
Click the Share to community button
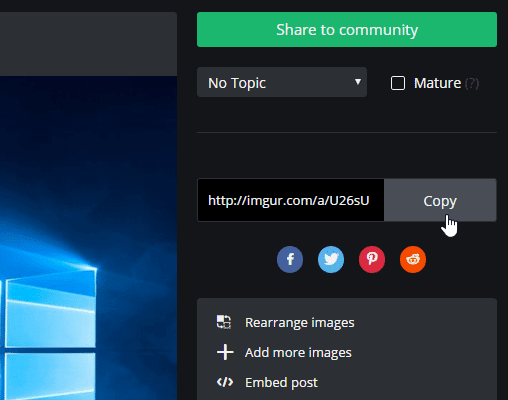[x=347, y=29]
